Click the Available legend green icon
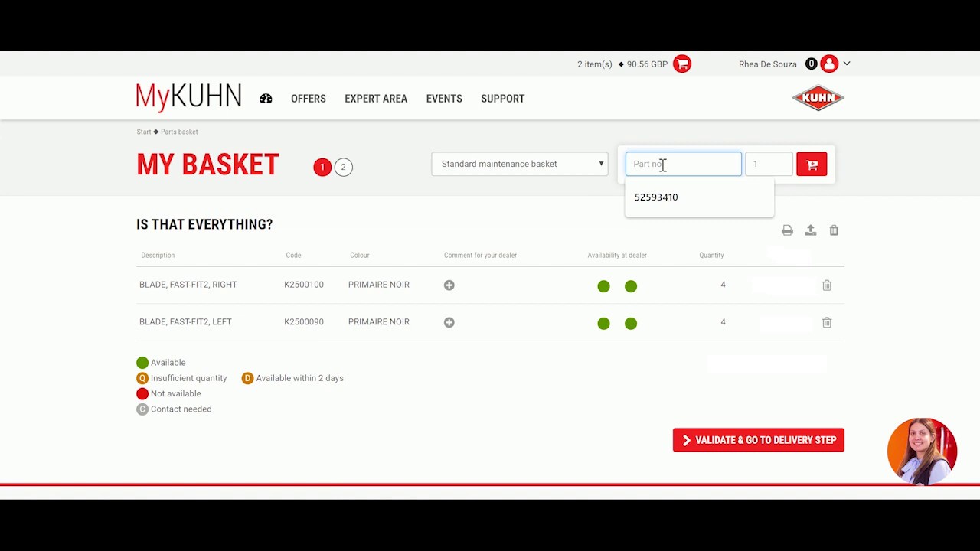Image resolution: width=980 pixels, height=551 pixels. [142, 363]
